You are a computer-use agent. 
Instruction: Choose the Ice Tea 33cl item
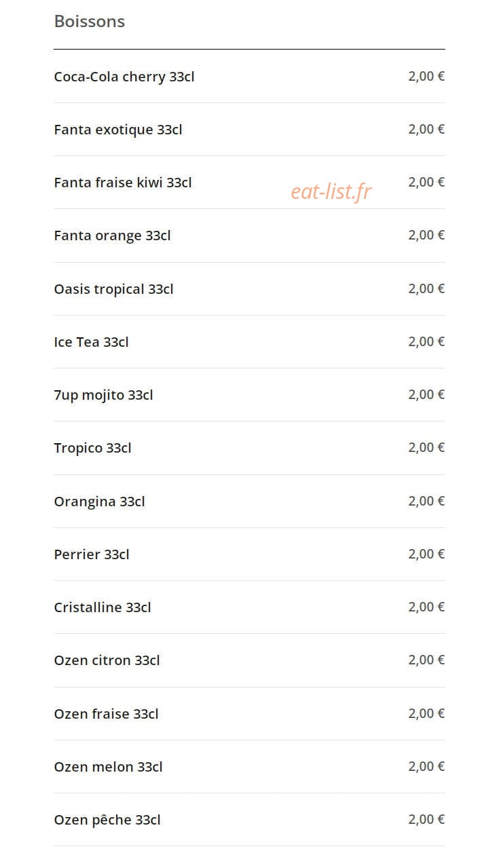tap(249, 341)
